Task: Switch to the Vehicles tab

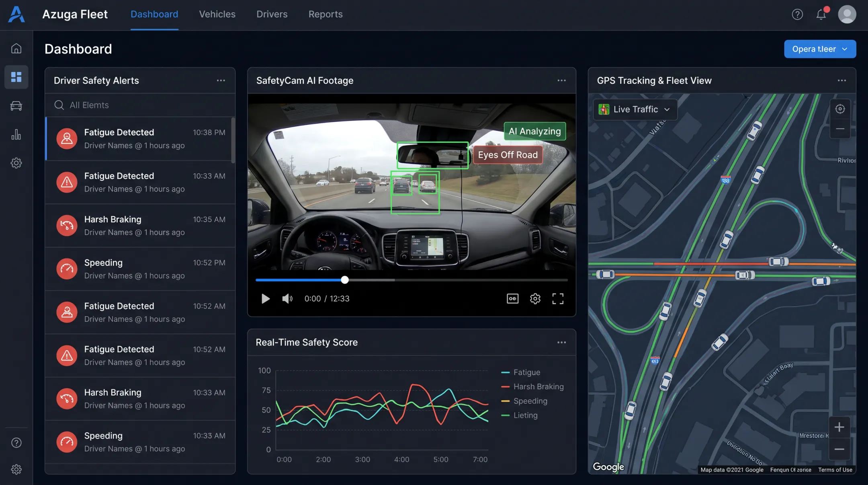Action: (217, 14)
